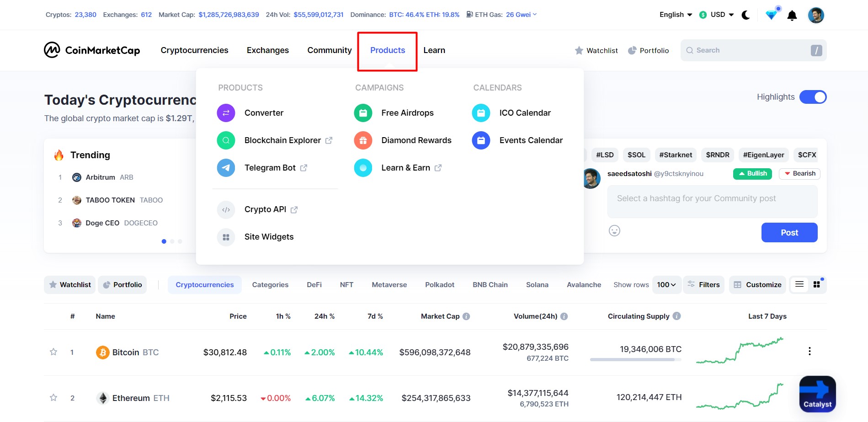The image size is (868, 422).
Task: Open English language dropdown
Action: coord(676,15)
